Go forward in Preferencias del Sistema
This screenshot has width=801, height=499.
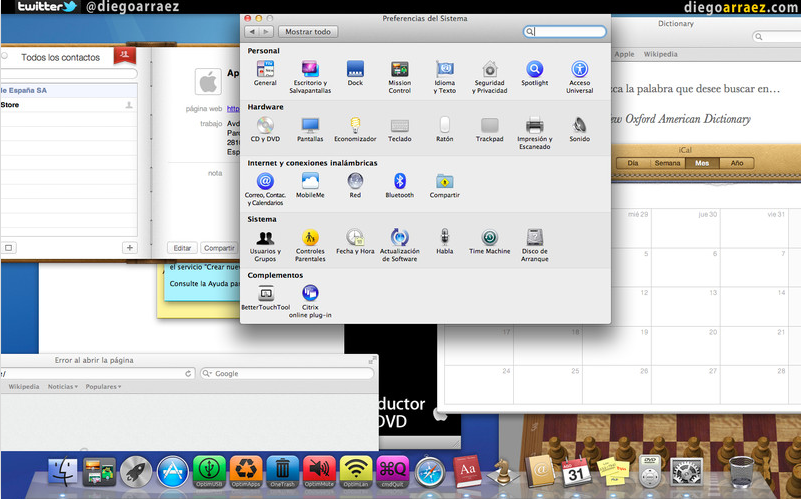[266, 32]
